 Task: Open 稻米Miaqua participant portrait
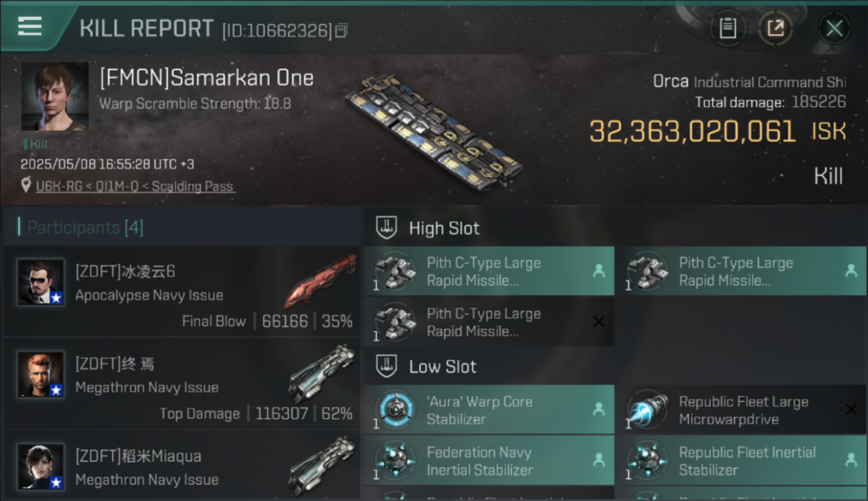tap(41, 467)
